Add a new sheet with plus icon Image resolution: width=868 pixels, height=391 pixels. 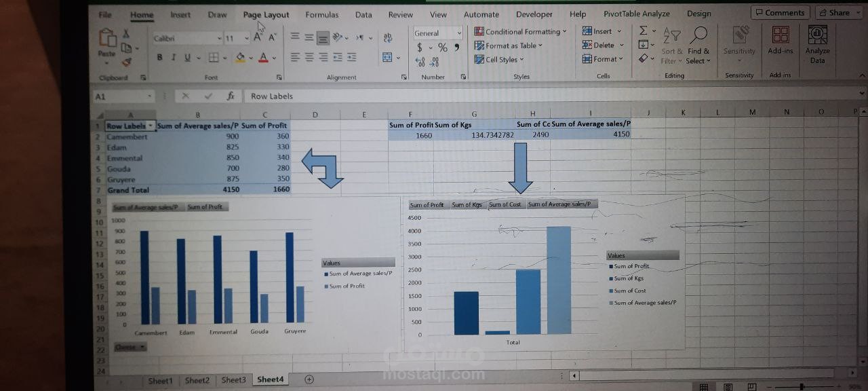[x=309, y=379]
